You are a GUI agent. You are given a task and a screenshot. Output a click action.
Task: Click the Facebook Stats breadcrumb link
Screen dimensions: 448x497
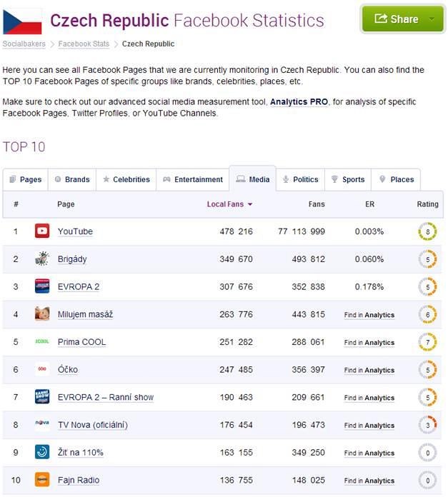point(84,44)
